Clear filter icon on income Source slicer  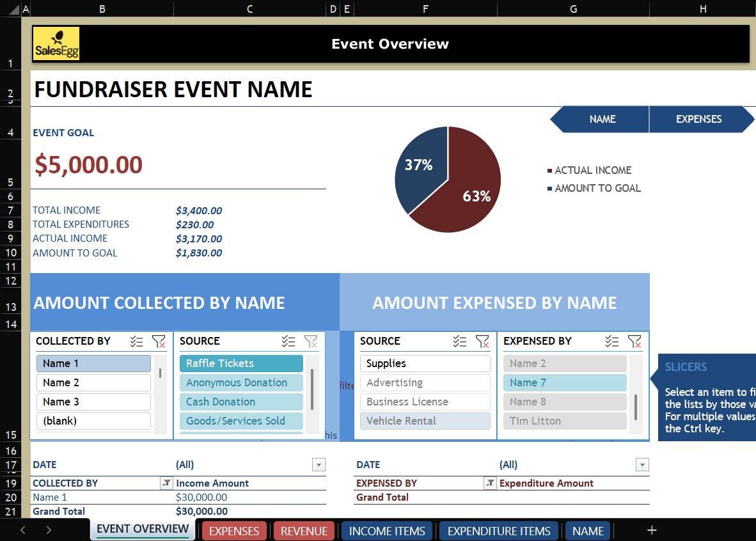pyautogui.click(x=311, y=341)
